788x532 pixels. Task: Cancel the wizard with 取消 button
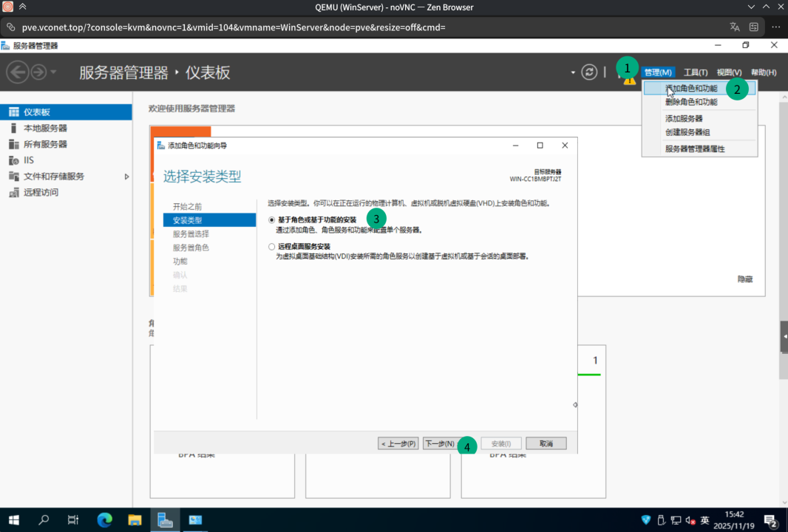[546, 443]
